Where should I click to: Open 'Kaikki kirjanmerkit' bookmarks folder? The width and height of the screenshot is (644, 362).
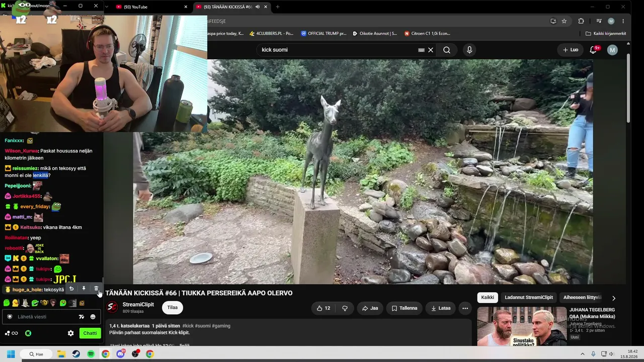(x=606, y=34)
